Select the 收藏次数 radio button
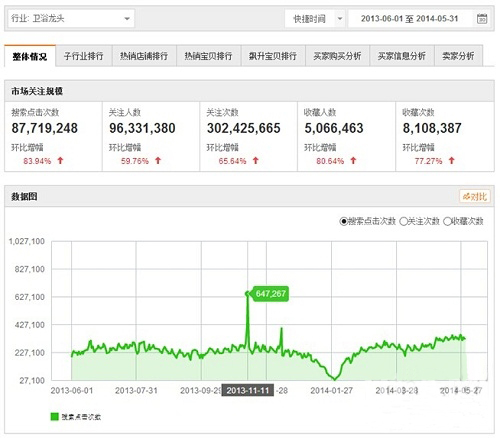This screenshot has height=438, width=500. [447, 221]
